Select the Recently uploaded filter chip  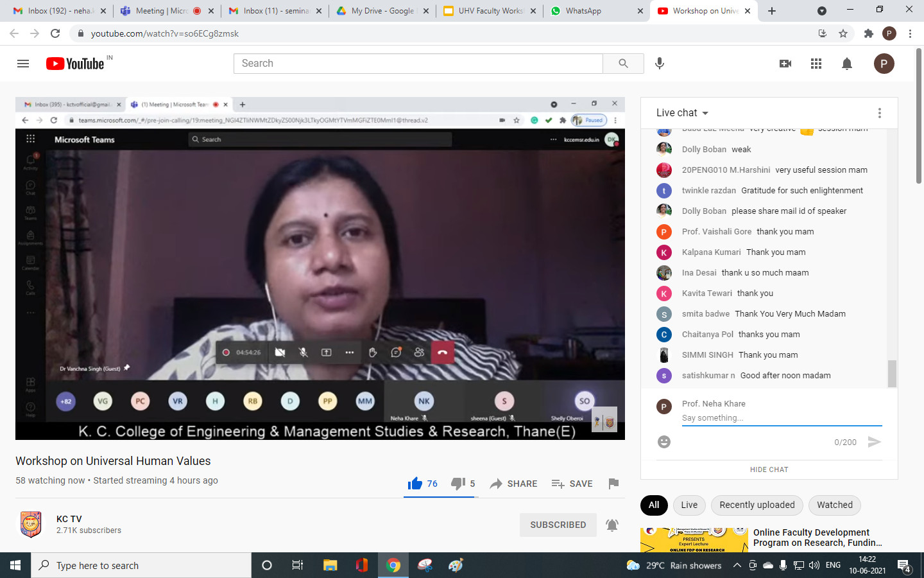(757, 505)
